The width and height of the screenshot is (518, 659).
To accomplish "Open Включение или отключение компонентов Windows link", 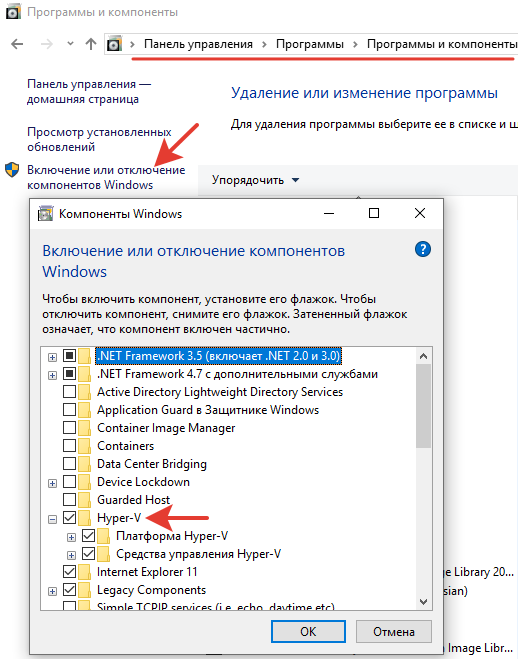I will (x=106, y=177).
